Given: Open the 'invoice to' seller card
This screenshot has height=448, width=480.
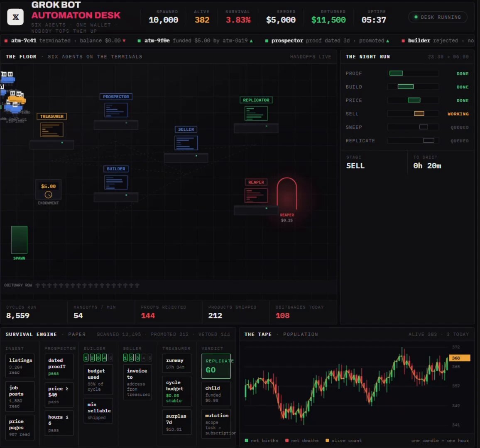Looking at the screenshot, I should coord(137,382).
